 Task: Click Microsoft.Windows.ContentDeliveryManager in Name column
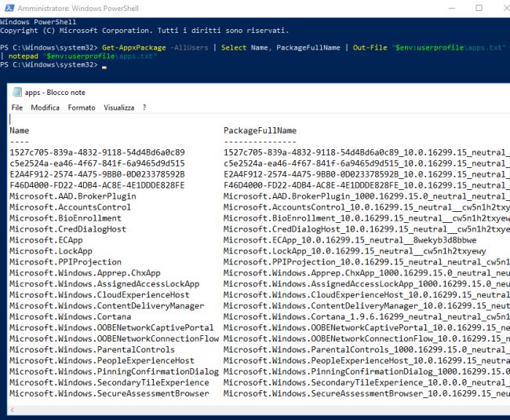[107, 306]
